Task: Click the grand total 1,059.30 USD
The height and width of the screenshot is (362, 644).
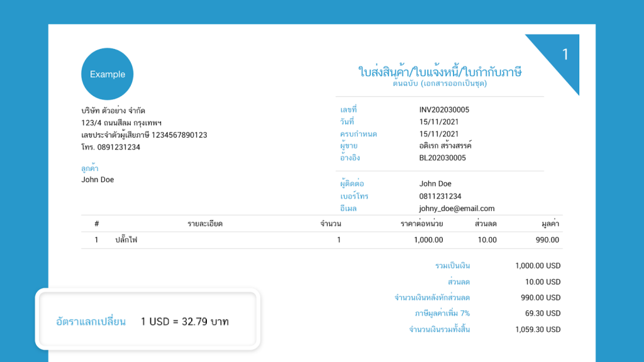Action: [x=538, y=329]
